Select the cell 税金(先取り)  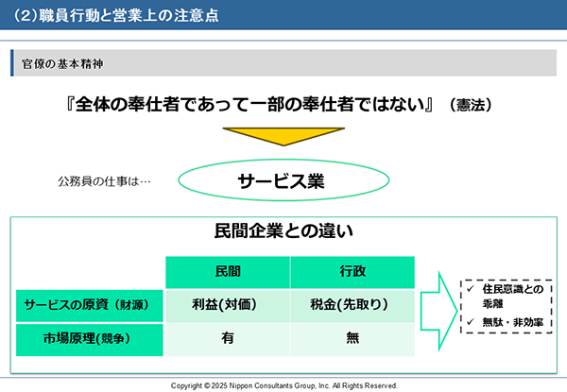(352, 306)
